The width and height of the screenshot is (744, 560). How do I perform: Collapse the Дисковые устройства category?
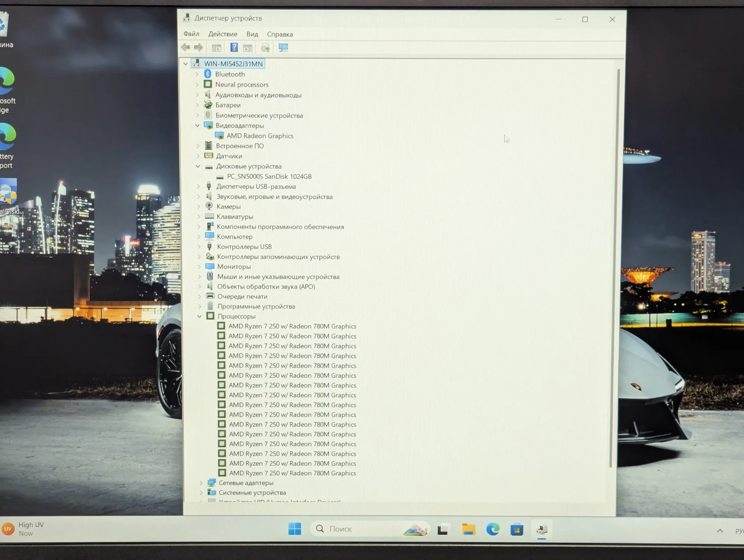198,166
